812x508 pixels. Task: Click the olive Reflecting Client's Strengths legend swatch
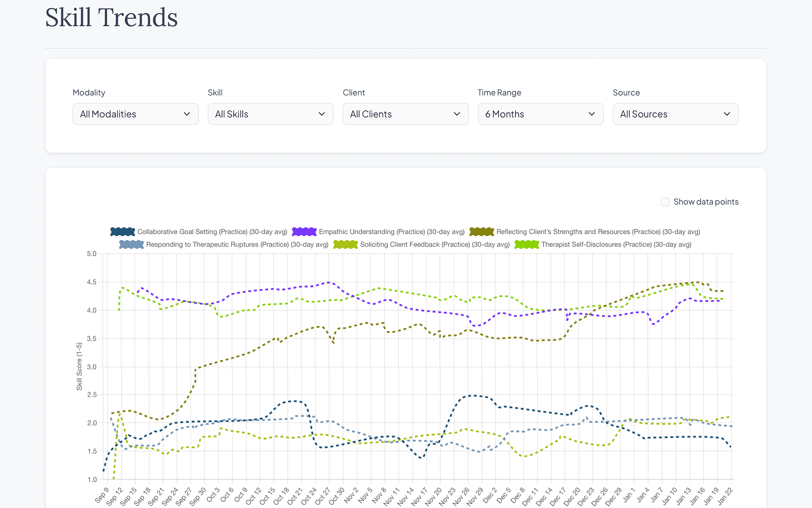(482, 232)
